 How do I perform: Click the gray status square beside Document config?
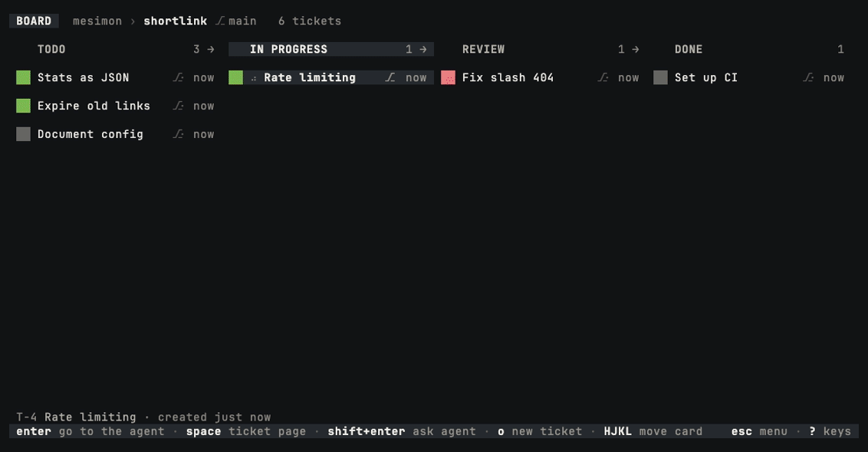point(23,134)
